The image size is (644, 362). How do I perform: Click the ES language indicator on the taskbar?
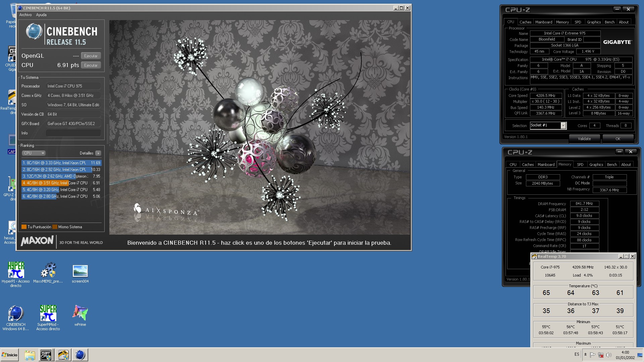click(x=577, y=354)
